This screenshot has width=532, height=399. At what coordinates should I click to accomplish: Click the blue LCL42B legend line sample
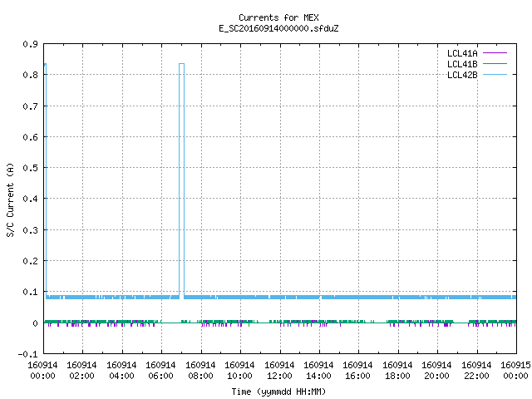[x=495, y=75]
